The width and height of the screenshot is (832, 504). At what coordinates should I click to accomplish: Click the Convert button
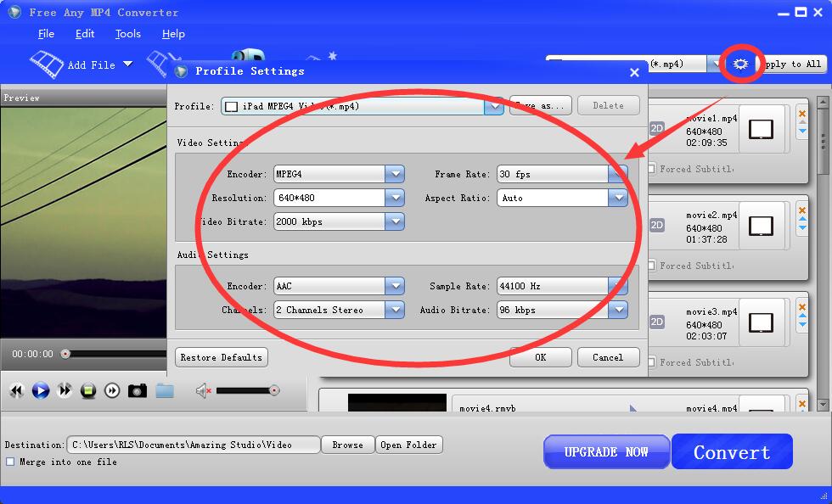click(732, 452)
